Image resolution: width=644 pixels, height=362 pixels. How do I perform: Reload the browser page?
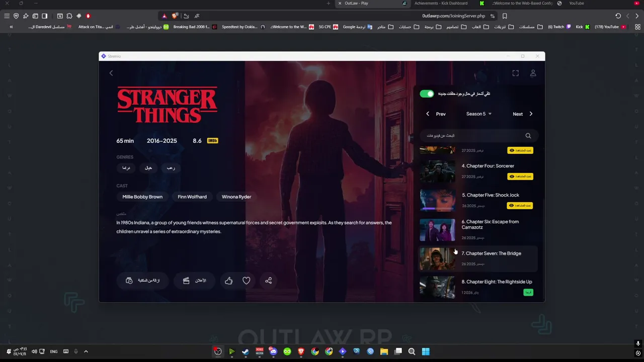[x=618, y=16]
